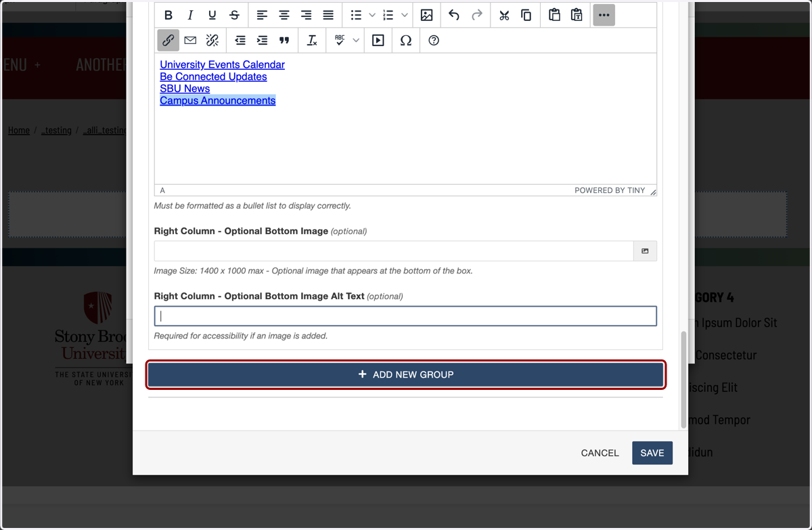
Task: Paste as plain text
Action: pyautogui.click(x=577, y=15)
